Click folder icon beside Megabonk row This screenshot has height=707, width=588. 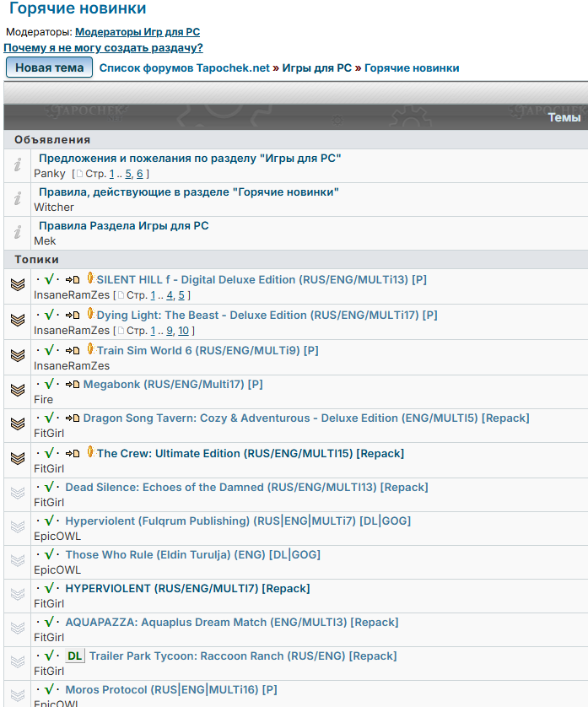click(18, 390)
